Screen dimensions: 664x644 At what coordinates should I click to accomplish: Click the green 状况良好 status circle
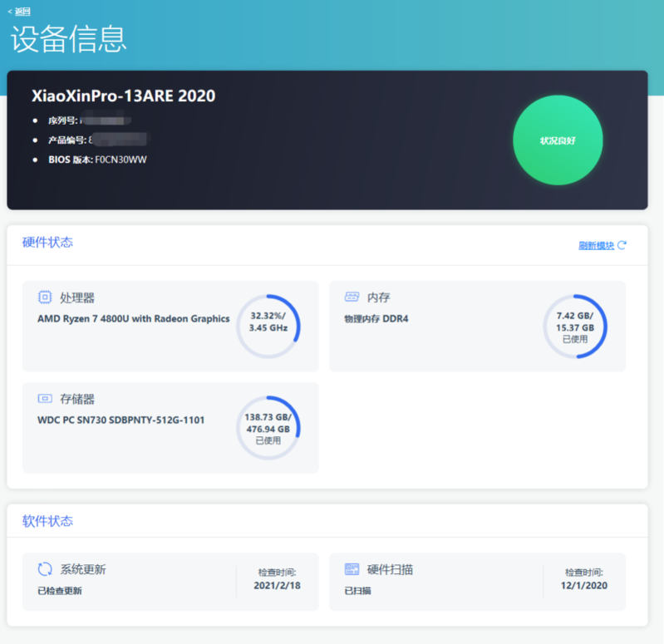click(x=558, y=140)
